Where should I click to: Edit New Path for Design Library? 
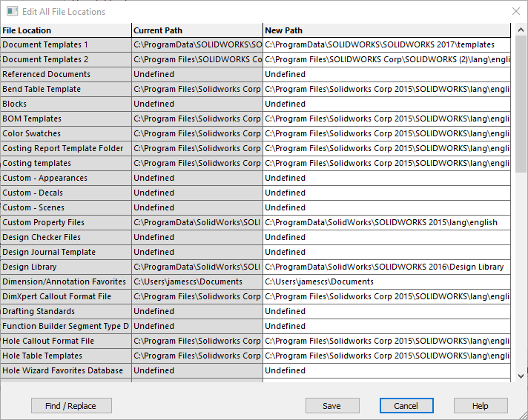pos(386,267)
